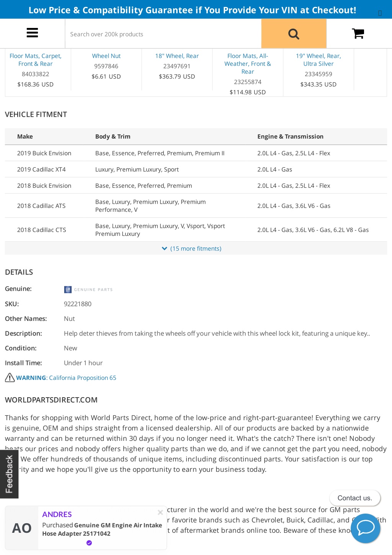The height and width of the screenshot is (555, 392).
Task: Click the WORLDPARTSDIRECT.COM heading
Action: point(51,400)
